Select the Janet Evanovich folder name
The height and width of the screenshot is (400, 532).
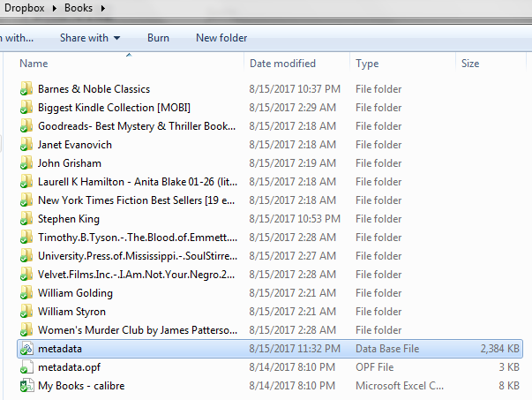coord(75,145)
